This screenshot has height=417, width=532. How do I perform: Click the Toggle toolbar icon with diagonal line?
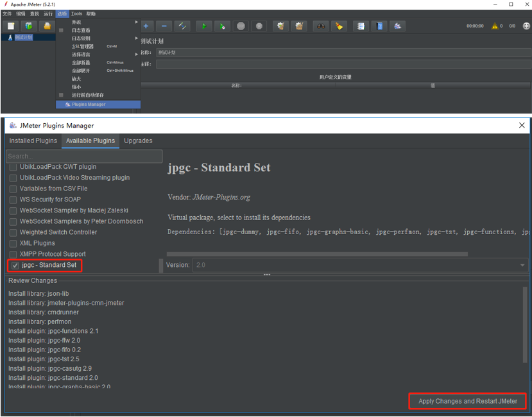tap(182, 26)
